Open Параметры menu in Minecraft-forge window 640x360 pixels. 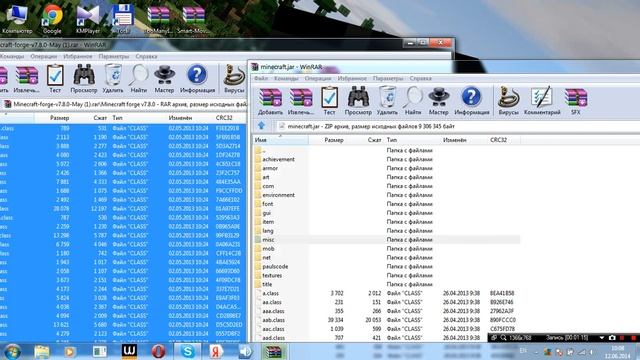[x=114, y=56]
